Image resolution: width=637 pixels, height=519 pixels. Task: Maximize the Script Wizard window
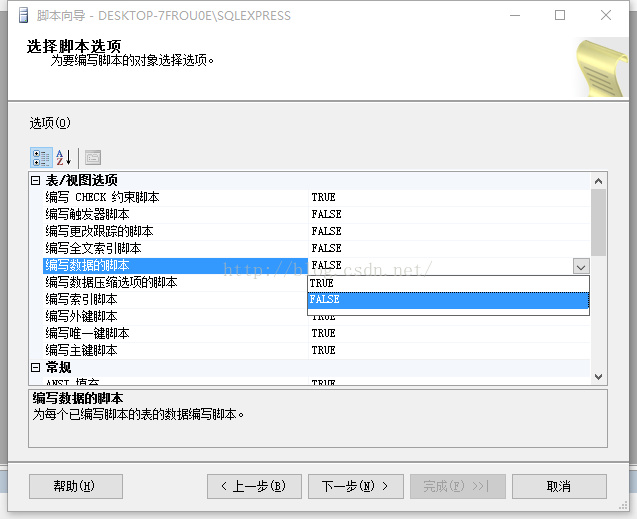560,15
